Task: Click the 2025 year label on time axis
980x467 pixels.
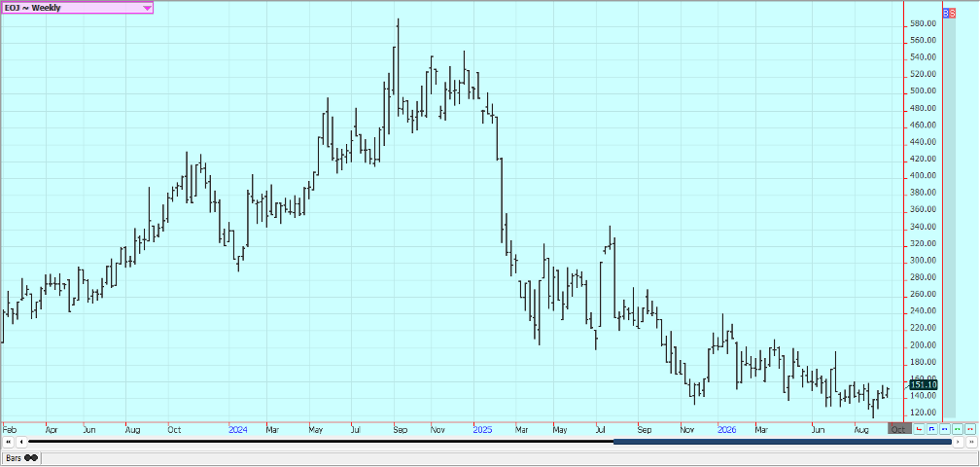Action: point(482,430)
